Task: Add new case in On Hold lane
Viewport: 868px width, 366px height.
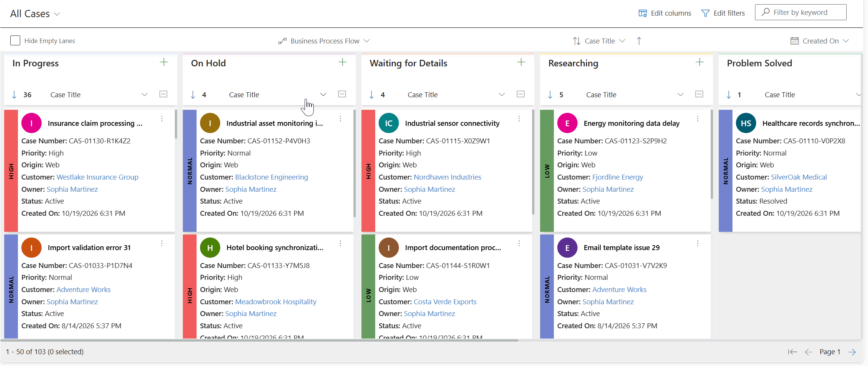Action: (342, 62)
